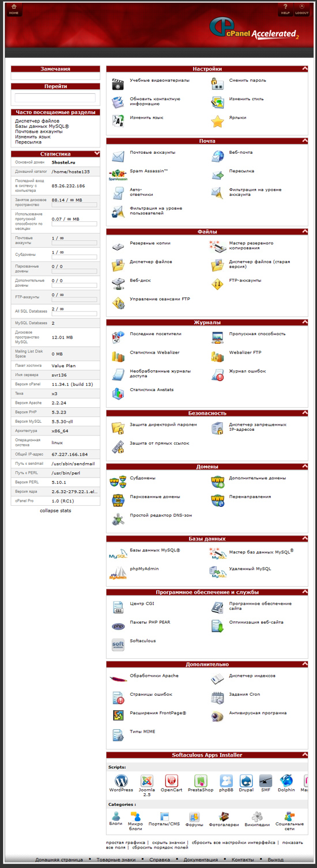Screen dimensions: 317x868
Task: Collapse the Безопасность section
Action: (304, 412)
